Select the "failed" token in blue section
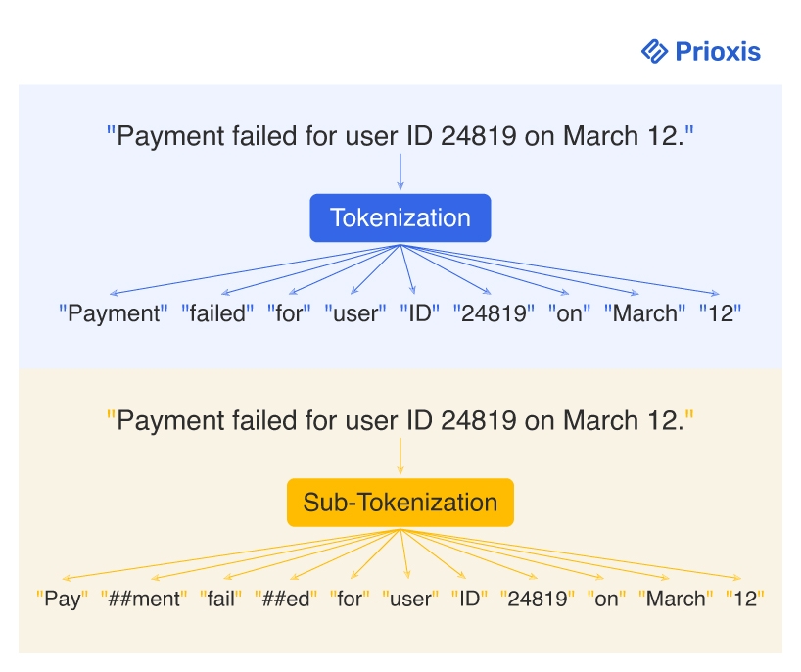This screenshot has width=801, height=672. pos(218,314)
